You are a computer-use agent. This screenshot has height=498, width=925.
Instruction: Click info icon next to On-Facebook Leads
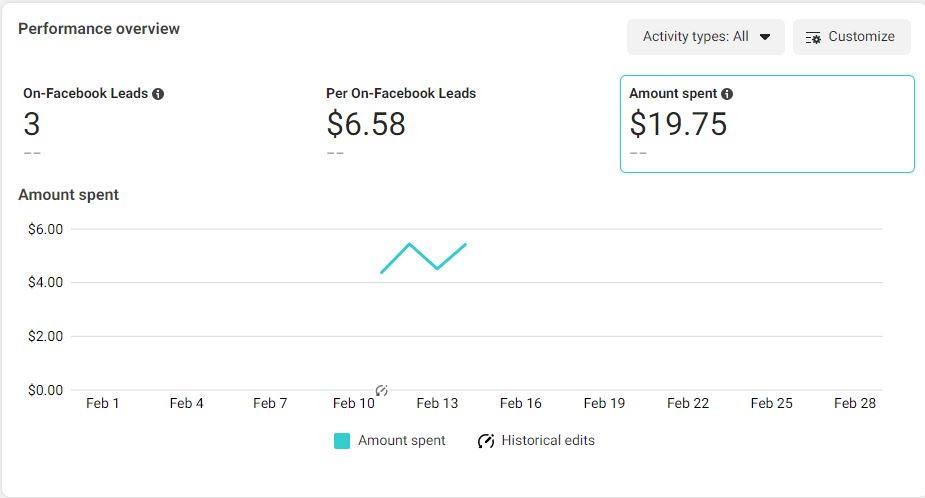(158, 94)
